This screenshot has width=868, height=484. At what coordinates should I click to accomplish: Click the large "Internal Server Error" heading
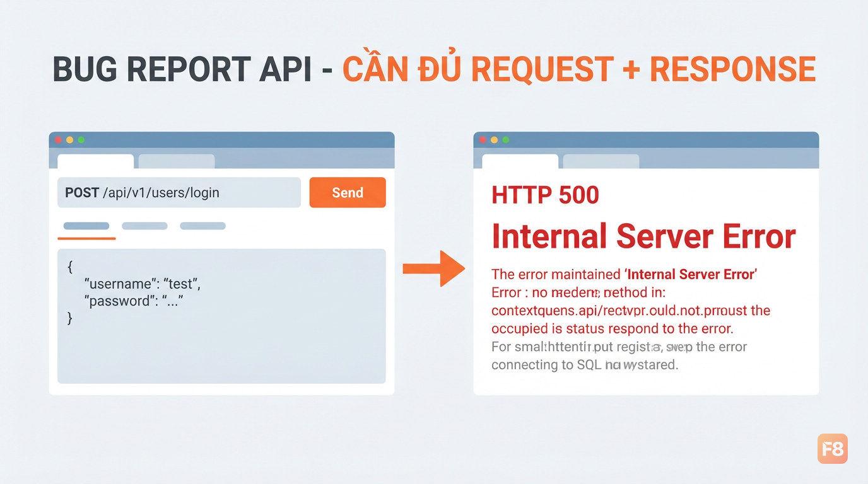[x=643, y=236]
